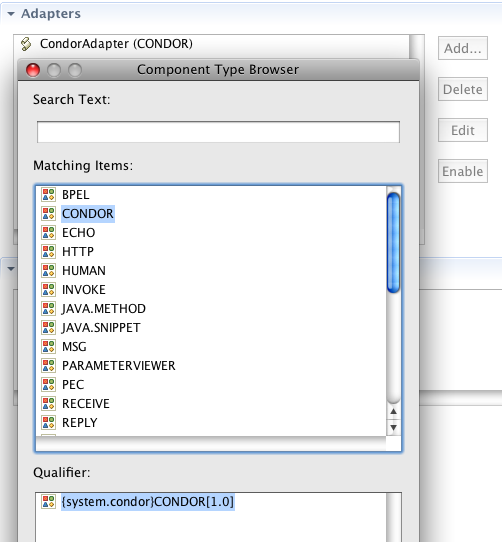This screenshot has height=542, width=502.
Task: Click scrollbar down arrow in Matching Items
Action: (x=393, y=428)
